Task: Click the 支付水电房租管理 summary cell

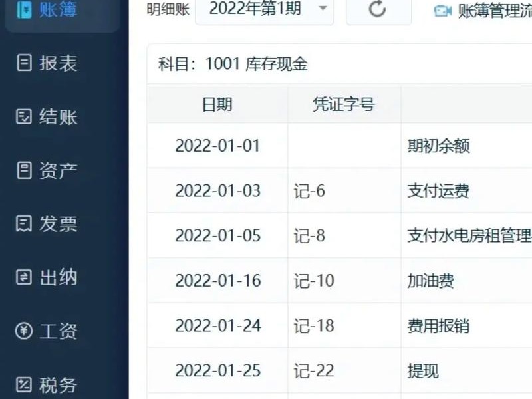Action: [x=469, y=236]
